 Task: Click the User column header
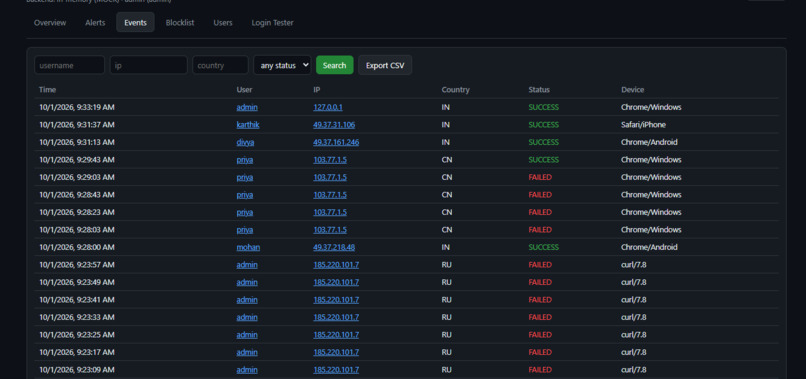[244, 90]
